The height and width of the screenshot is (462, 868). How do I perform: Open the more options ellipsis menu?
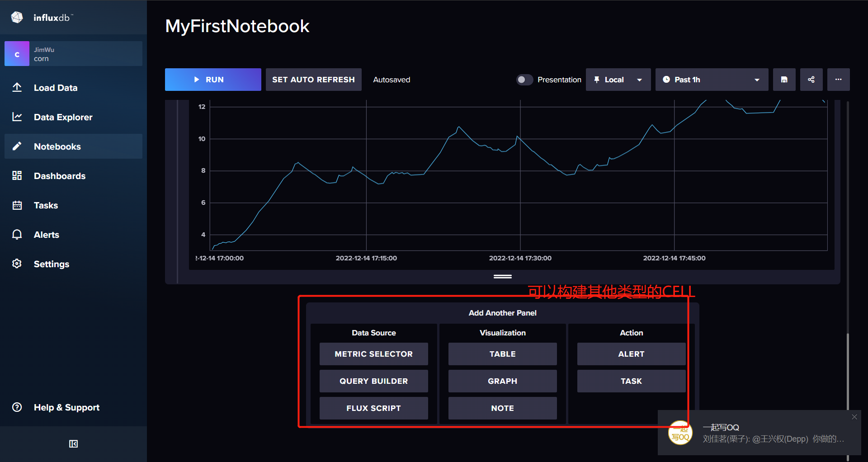839,80
